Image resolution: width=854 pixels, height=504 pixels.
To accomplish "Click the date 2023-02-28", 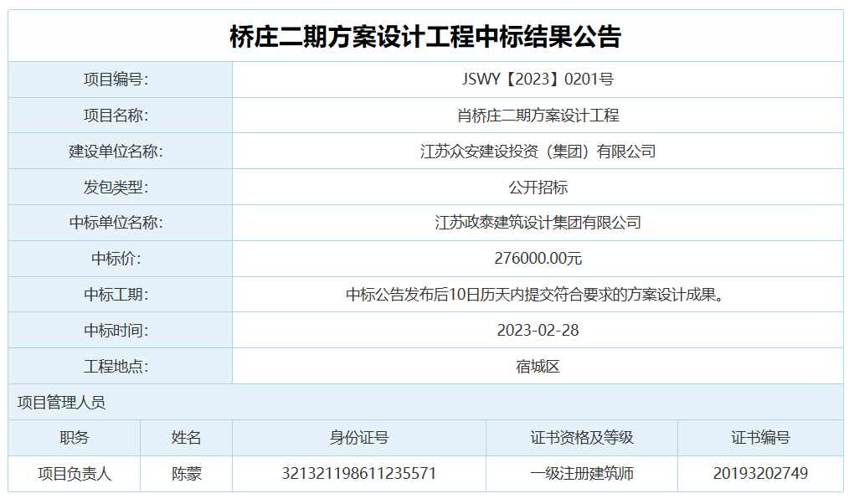I will pos(538,331).
